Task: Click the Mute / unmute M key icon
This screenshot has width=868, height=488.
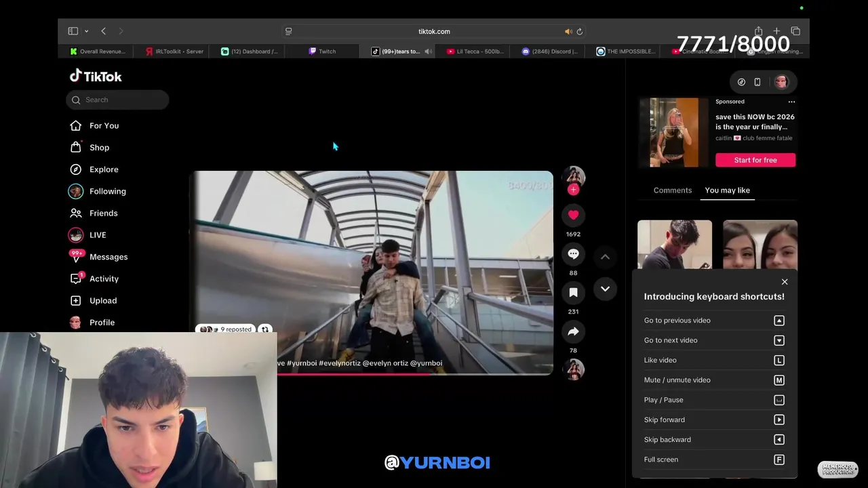Action: coord(779,380)
